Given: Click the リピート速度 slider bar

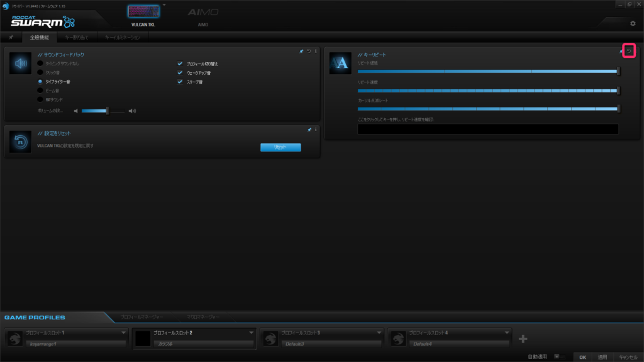Looking at the screenshot, I should 488,90.
